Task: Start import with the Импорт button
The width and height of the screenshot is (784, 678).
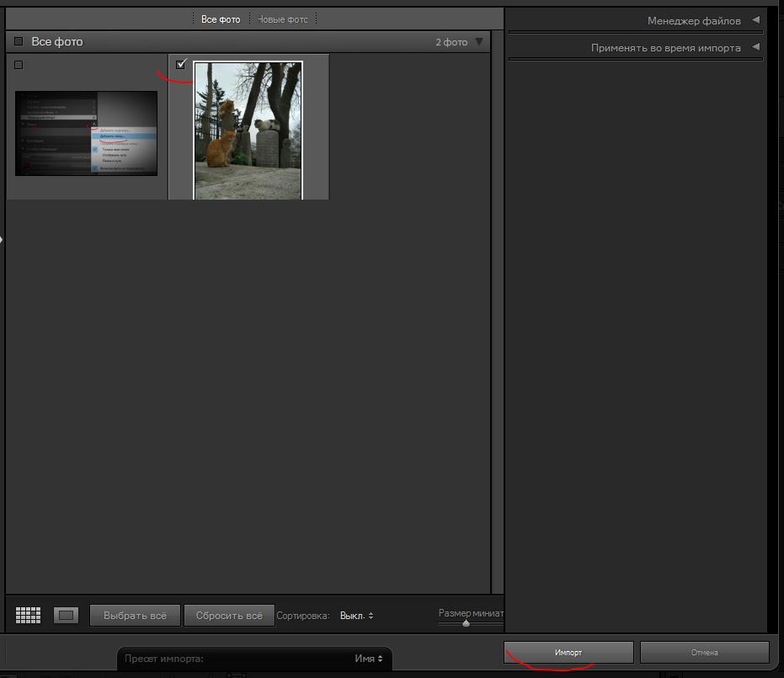Action: (568, 653)
